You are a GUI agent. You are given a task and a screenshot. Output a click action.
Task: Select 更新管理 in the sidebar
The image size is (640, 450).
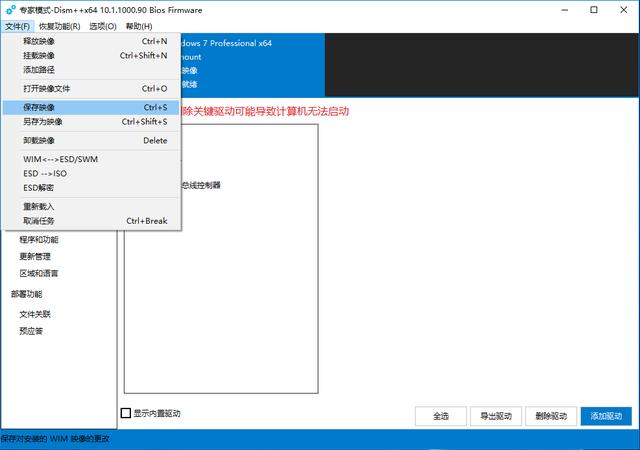35,256
